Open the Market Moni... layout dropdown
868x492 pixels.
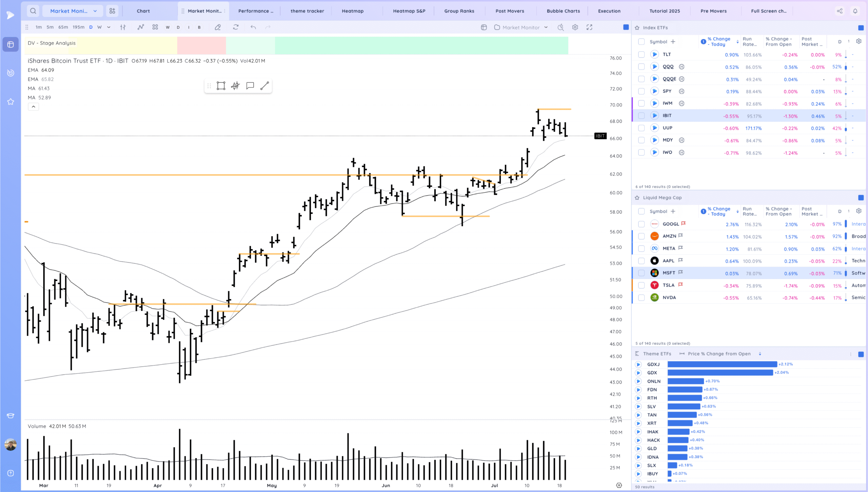[x=73, y=11]
